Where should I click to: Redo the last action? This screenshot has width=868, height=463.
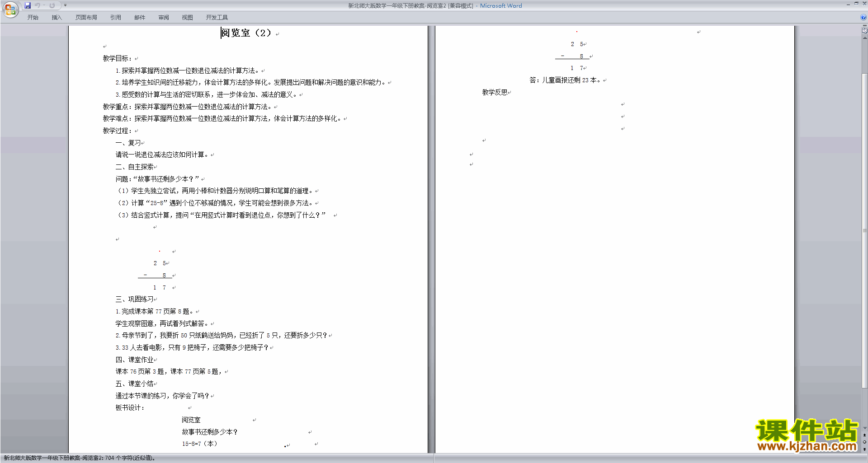52,5
